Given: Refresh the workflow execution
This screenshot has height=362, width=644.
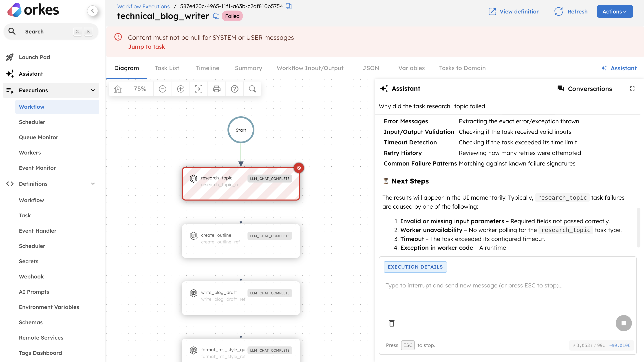Looking at the screenshot, I should click(571, 11).
